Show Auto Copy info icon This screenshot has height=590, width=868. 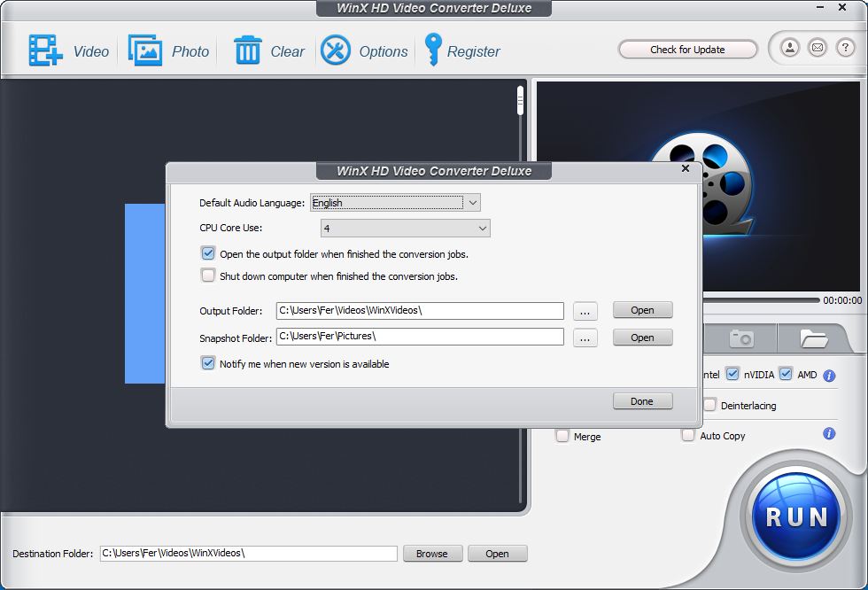[829, 433]
